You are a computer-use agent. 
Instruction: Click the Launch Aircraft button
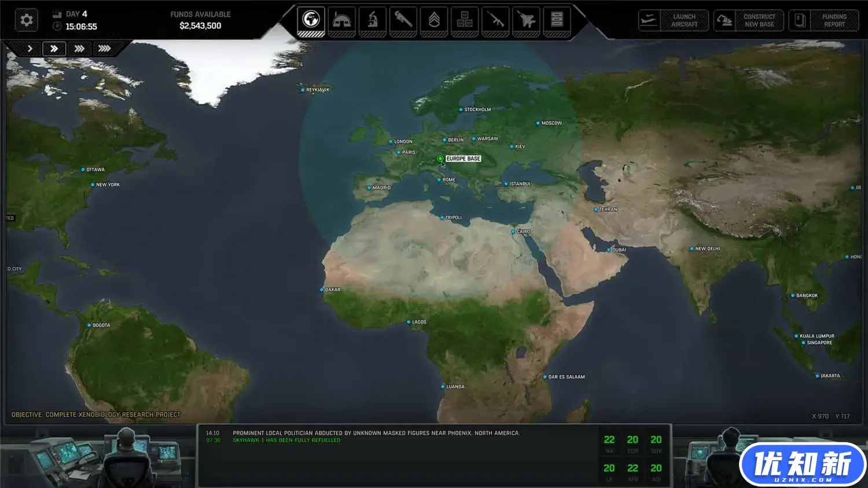point(674,21)
